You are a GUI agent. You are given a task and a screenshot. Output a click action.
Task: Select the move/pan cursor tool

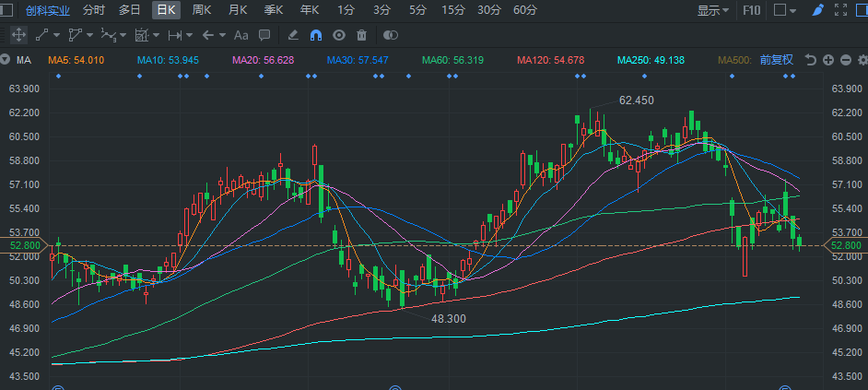(18, 35)
